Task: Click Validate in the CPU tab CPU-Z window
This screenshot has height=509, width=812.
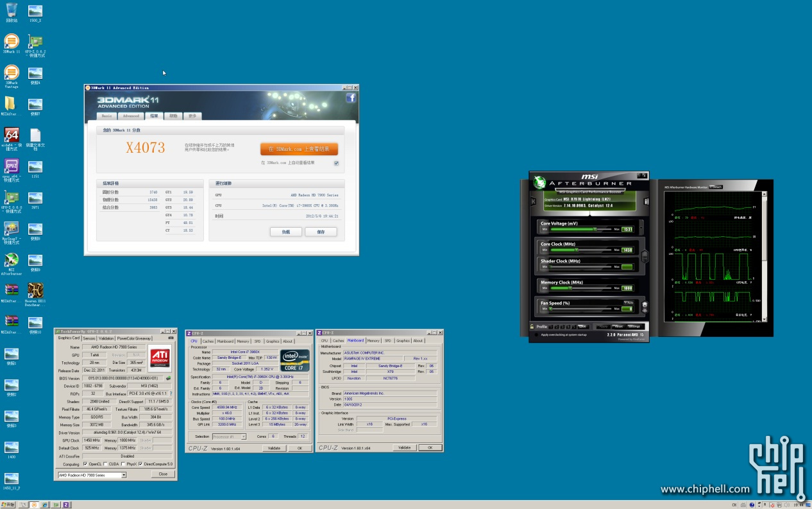Action: pos(273,448)
